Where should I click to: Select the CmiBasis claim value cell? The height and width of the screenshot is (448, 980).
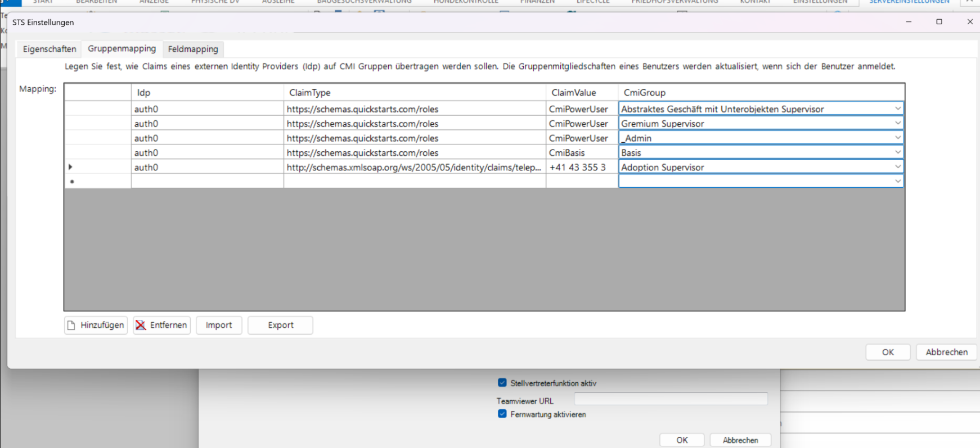pyautogui.click(x=581, y=153)
